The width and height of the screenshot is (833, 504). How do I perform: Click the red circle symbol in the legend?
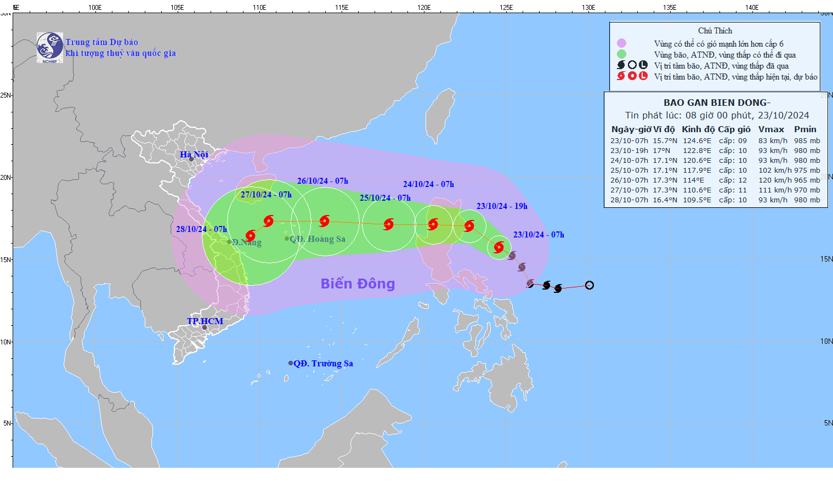(x=632, y=76)
